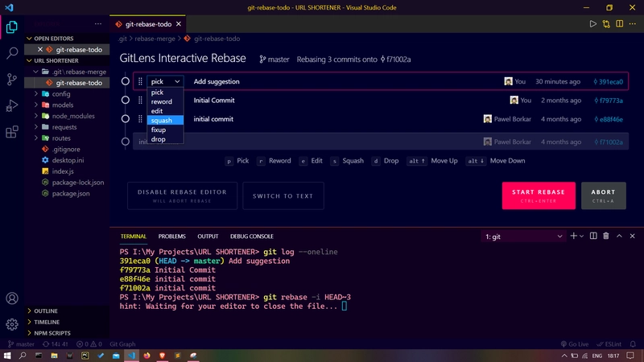This screenshot has height=362, width=644.
Task: Switch to the Output panel tab
Action: pos(208,237)
